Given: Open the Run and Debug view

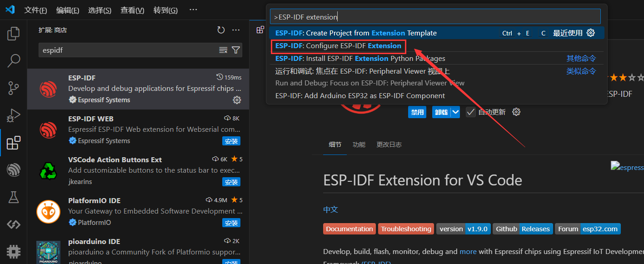Looking at the screenshot, I should coord(13,115).
